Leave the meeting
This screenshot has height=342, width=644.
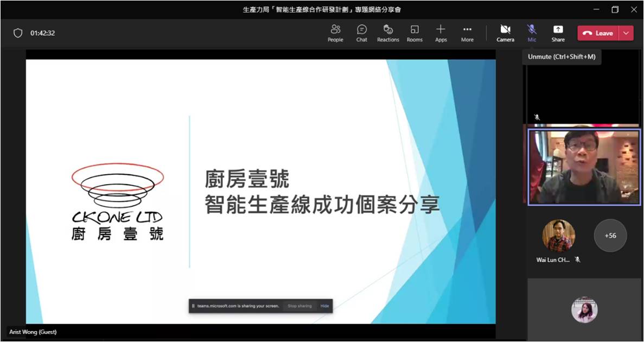(598, 33)
